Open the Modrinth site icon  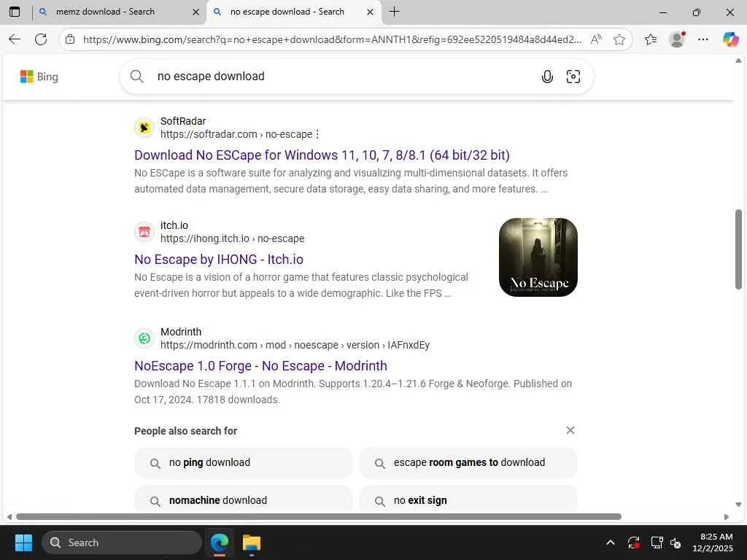[144, 338]
